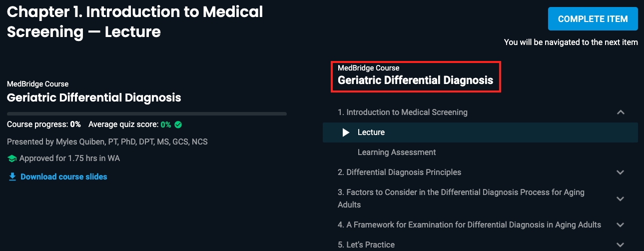Click the graduation cap approval icon
Viewport: 644px width, 251px height.
coord(12,158)
